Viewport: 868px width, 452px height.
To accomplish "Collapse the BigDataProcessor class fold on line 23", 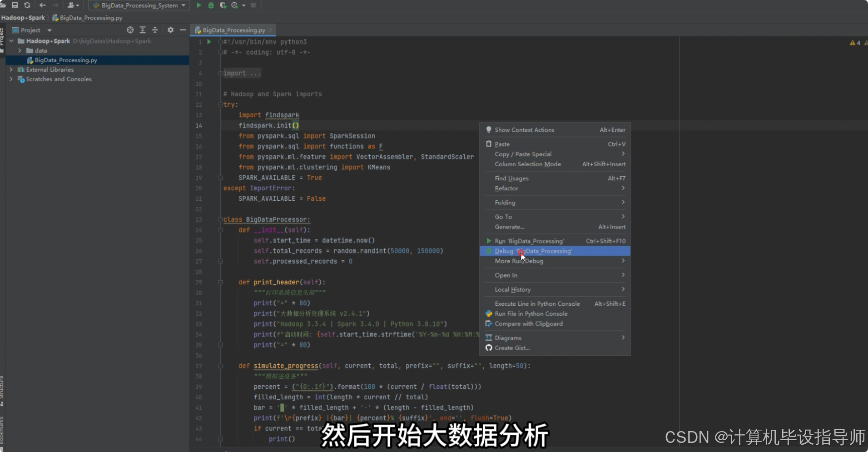I will pos(220,219).
